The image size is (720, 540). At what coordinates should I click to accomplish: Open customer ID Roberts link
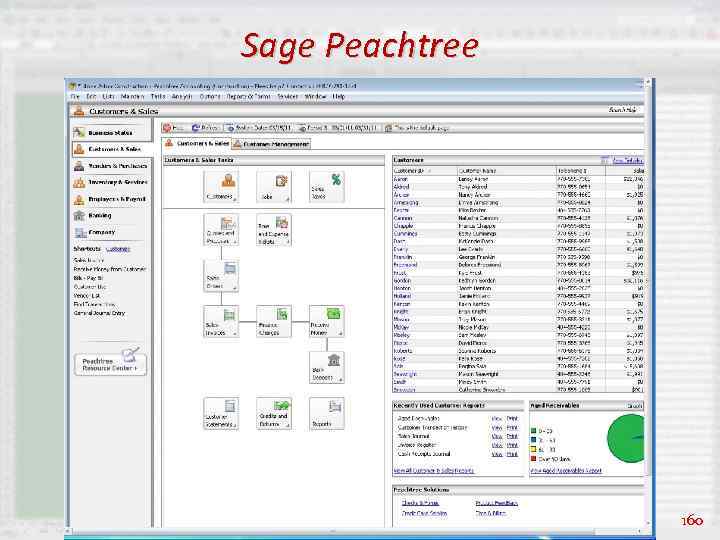(x=403, y=351)
